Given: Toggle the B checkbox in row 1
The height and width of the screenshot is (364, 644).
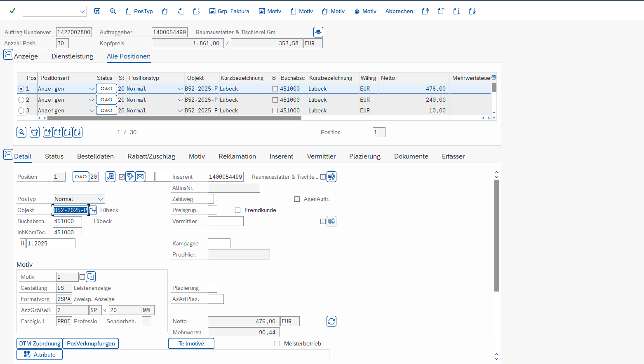Looking at the screenshot, I should tap(275, 89).
